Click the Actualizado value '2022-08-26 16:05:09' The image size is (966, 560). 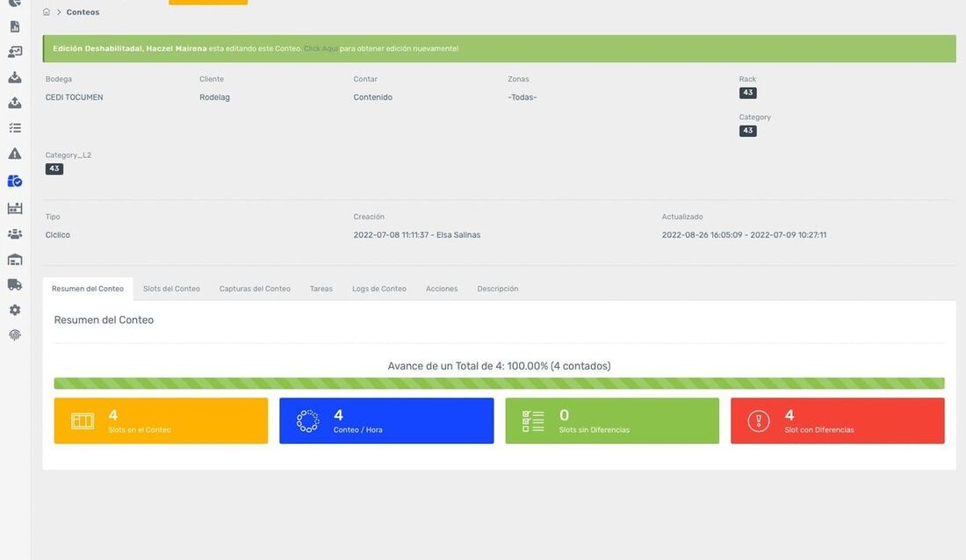702,234
